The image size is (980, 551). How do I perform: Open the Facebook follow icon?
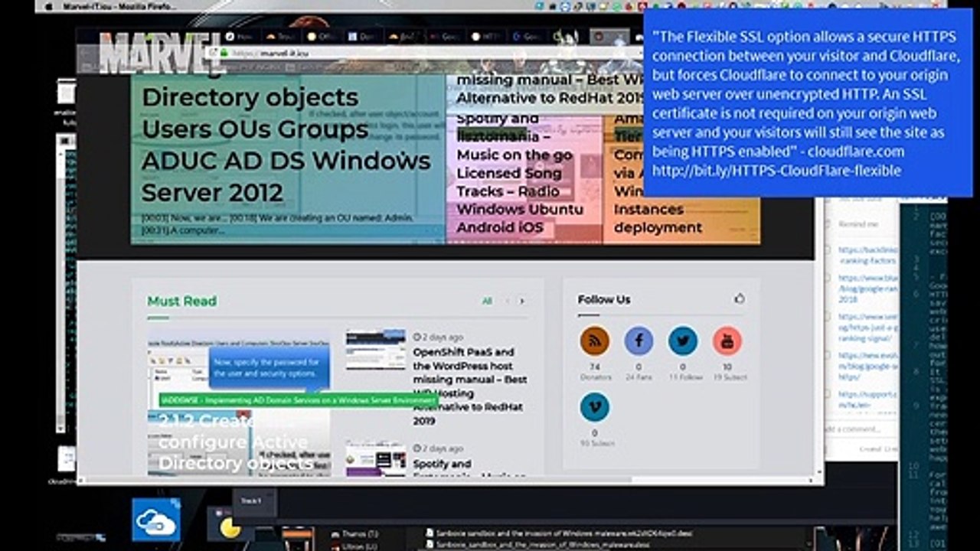(639, 341)
